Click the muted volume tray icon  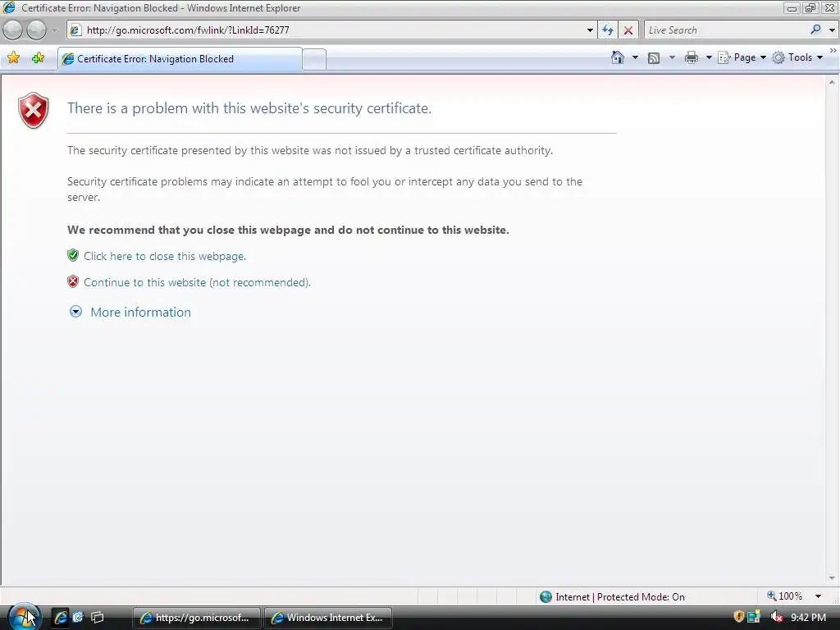tap(776, 617)
